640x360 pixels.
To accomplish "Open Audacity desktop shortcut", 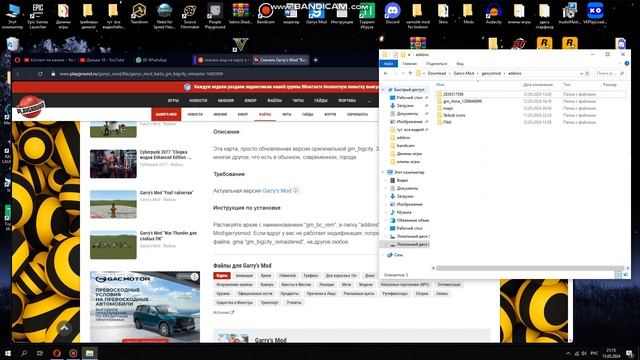I will tap(493, 14).
